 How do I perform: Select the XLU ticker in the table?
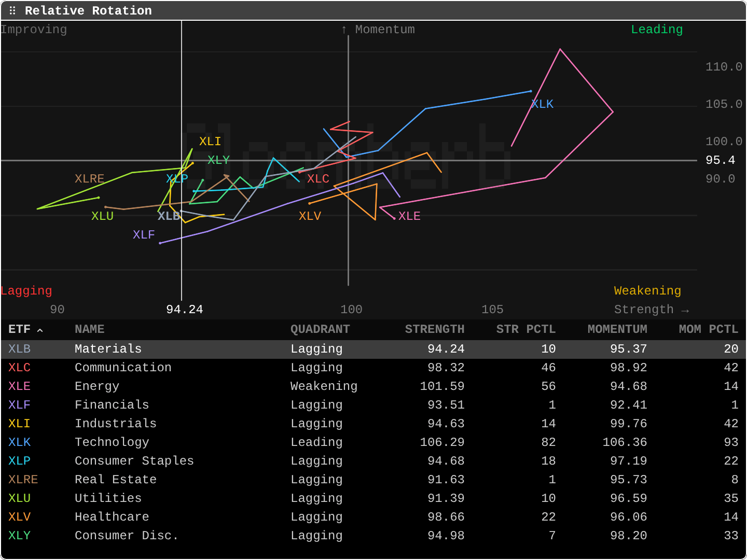point(20,498)
